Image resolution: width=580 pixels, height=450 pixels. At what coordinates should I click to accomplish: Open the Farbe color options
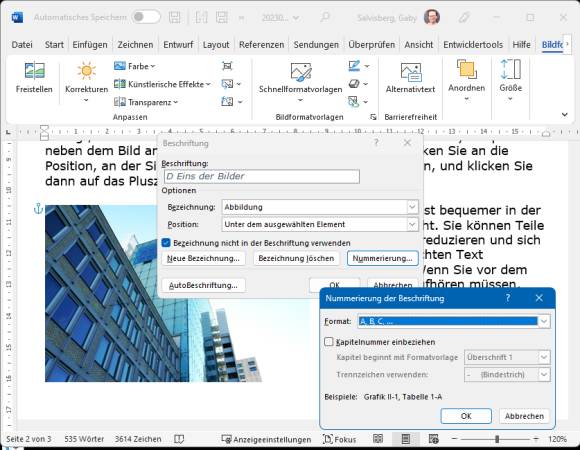point(134,66)
